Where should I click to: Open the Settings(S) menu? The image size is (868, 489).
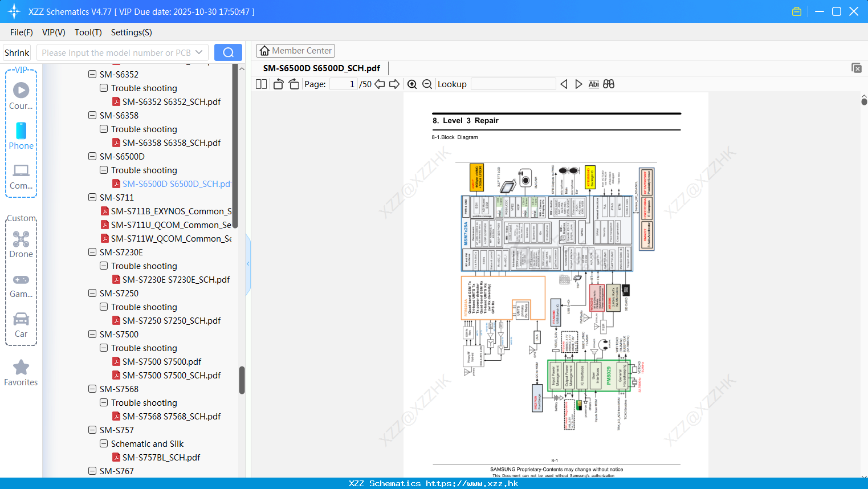coord(132,32)
